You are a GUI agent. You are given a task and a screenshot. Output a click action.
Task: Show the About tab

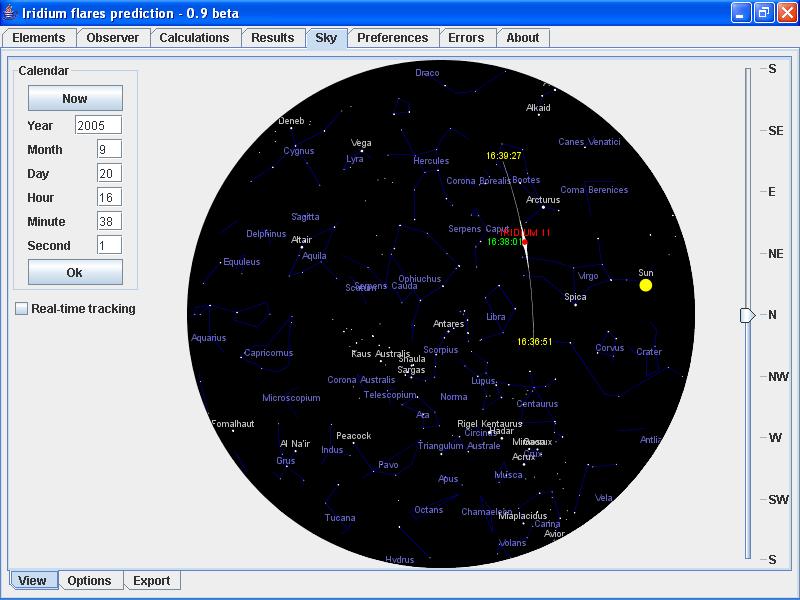coord(522,38)
